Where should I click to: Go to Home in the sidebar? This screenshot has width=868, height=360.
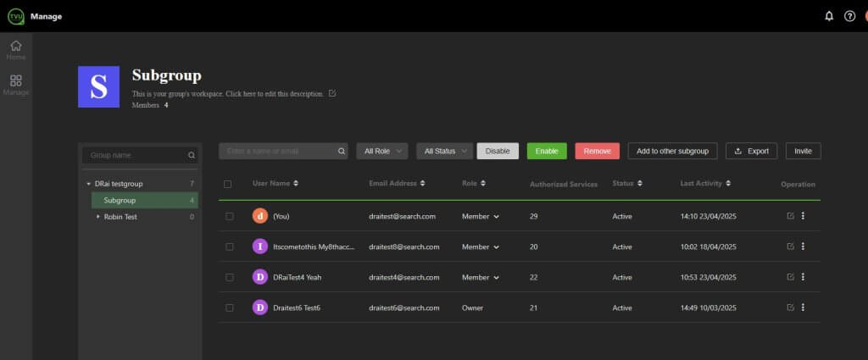point(15,50)
